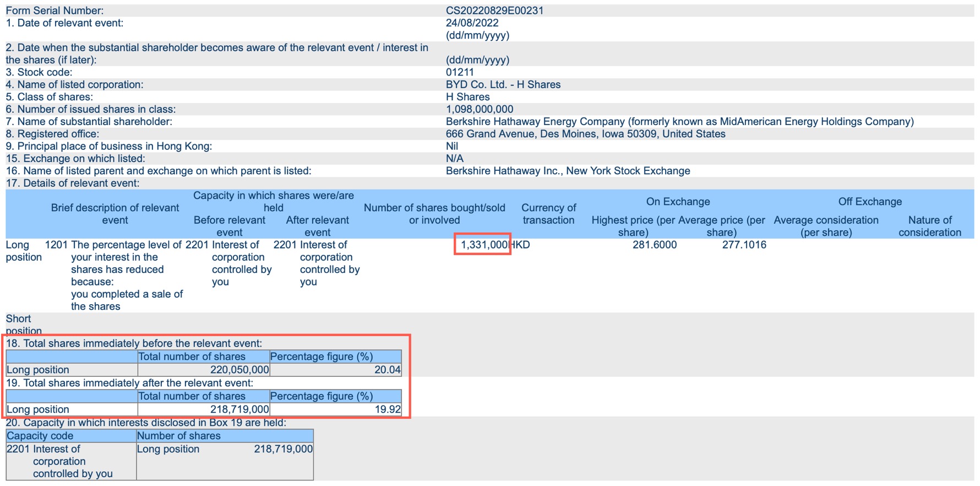The width and height of the screenshot is (980, 486).
Task: Click "Percentage figure (%)" header above 19.92
Action: 322,396
